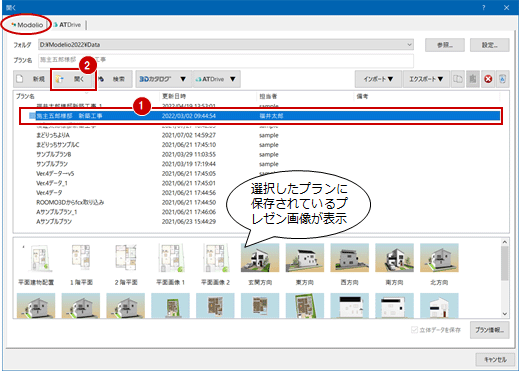Image resolution: width=519 pixels, height=371 pixels.
Task: Click date 2021/07/02 14:59:27
Action: tap(189, 135)
